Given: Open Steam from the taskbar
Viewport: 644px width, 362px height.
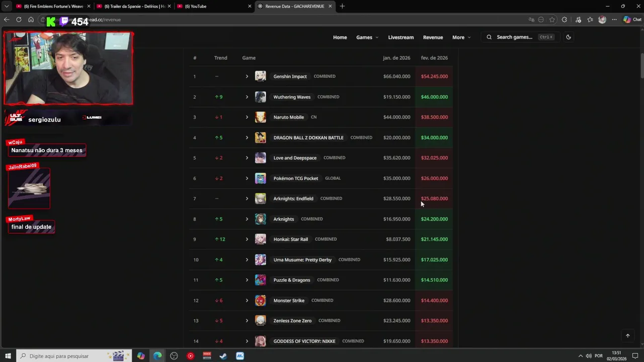Looking at the screenshot, I should pos(223,356).
